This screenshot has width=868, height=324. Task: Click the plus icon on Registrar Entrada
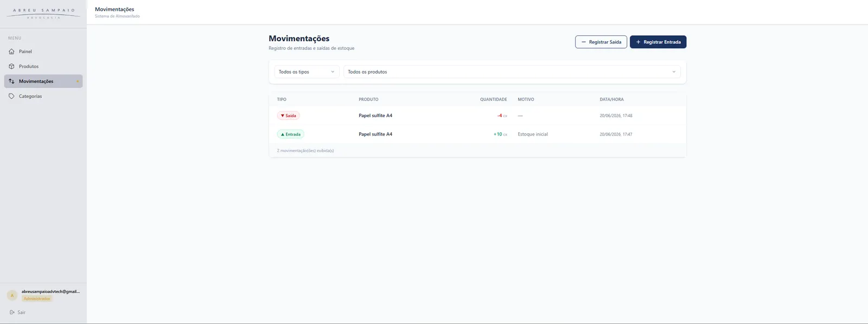click(x=639, y=42)
